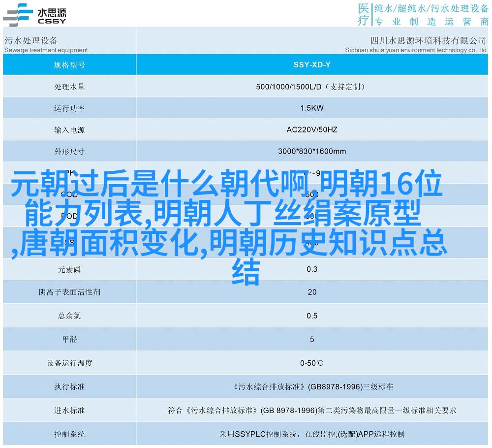Click the 元素磷 row label
The image size is (492, 448).
(x=69, y=270)
